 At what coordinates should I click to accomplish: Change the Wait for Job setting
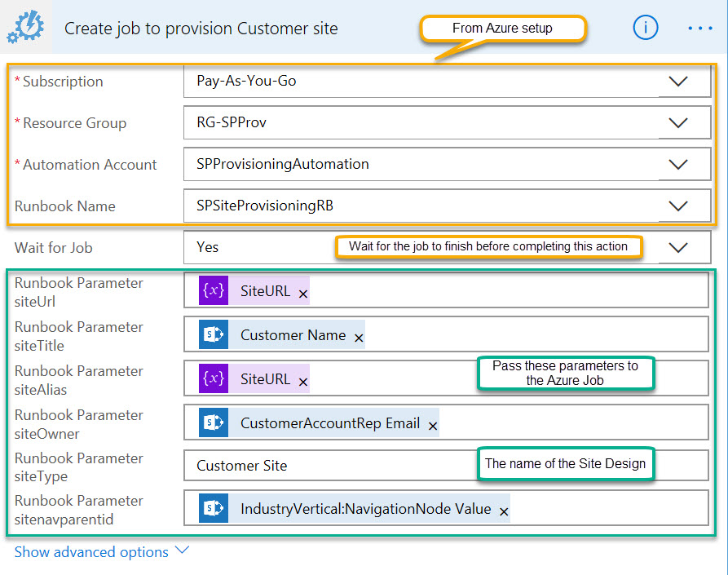pos(678,248)
